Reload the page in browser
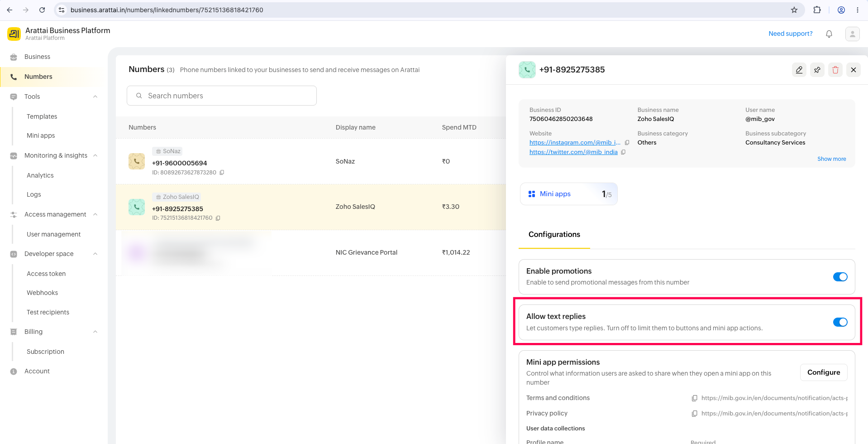 (x=42, y=10)
